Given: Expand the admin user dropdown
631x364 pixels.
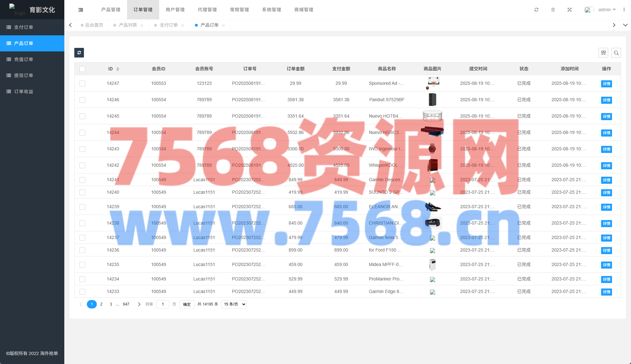Looking at the screenshot, I should (x=607, y=10).
